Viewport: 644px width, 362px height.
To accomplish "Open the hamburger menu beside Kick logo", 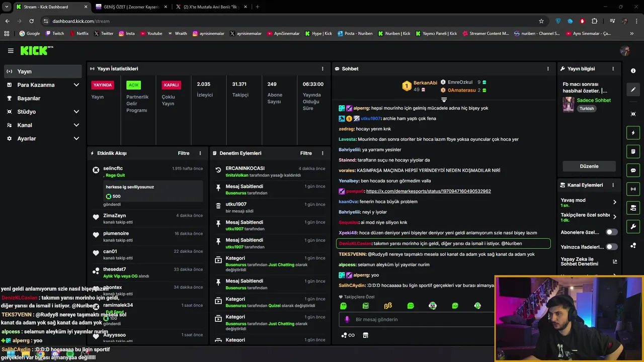I will tap(11, 50).
